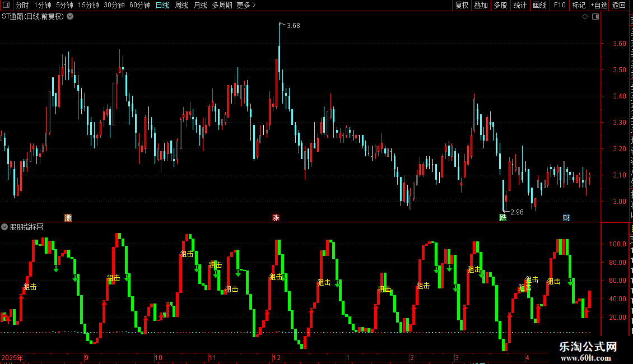Open the dropdown beside ST通葡 chart title

tap(70, 17)
